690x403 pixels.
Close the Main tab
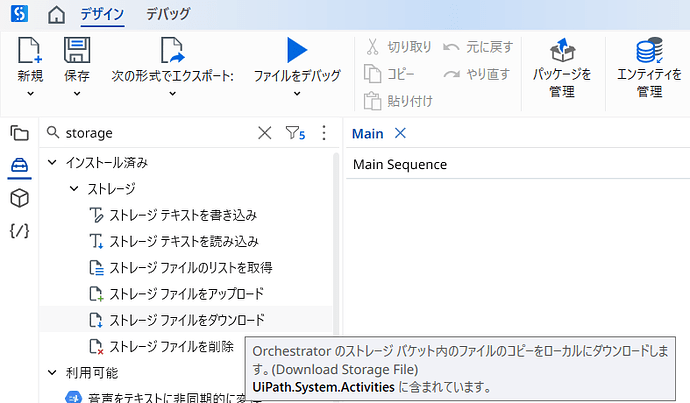400,133
